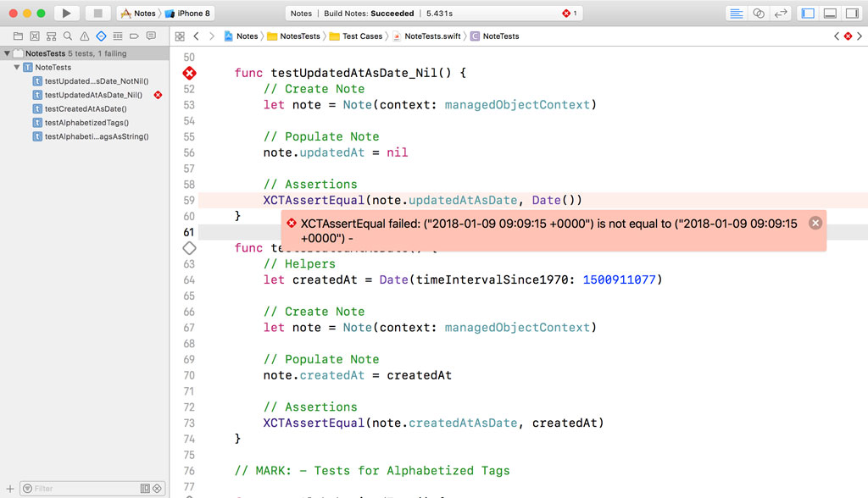Open the Breakpoint navigator
This screenshot has height=498, width=868.
tap(134, 36)
